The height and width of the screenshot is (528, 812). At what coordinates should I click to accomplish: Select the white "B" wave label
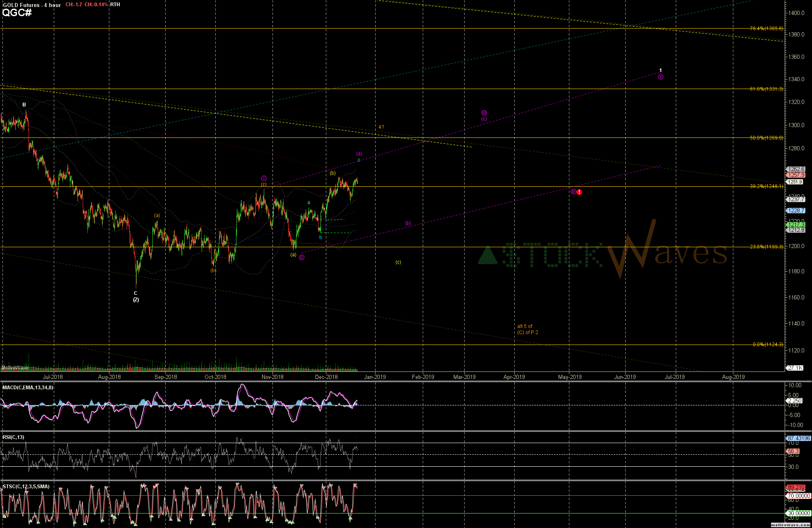24,105
